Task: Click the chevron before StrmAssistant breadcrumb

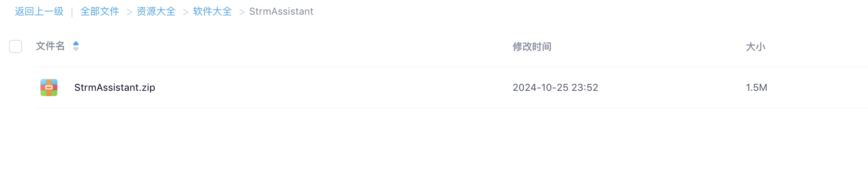Action: coord(242,12)
